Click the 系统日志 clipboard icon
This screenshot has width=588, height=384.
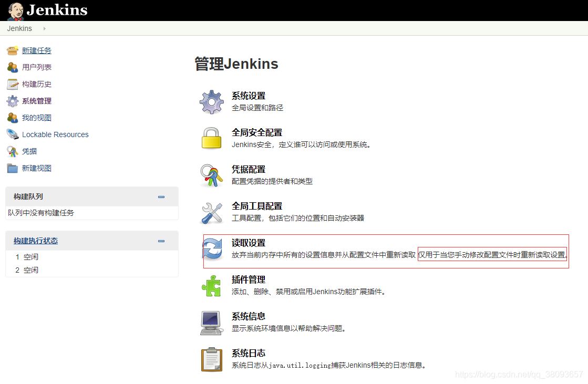(211, 359)
